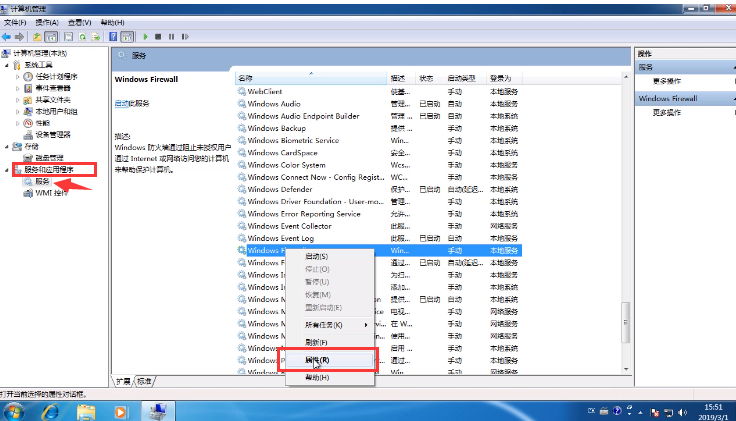Expand the 本地用户和组 branch arrow
This screenshot has width=736, height=421.
pos(18,112)
